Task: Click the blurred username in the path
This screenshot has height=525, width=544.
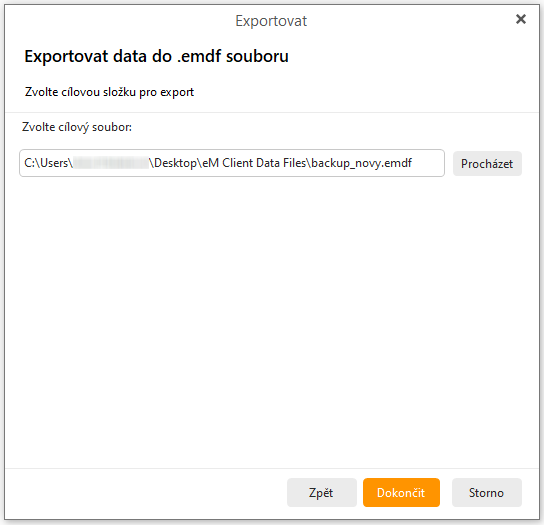Action: click(111, 163)
